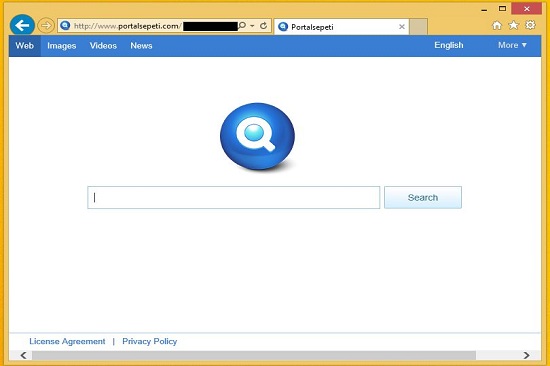Click the horizontal scrollbar thumb

(x=254, y=355)
